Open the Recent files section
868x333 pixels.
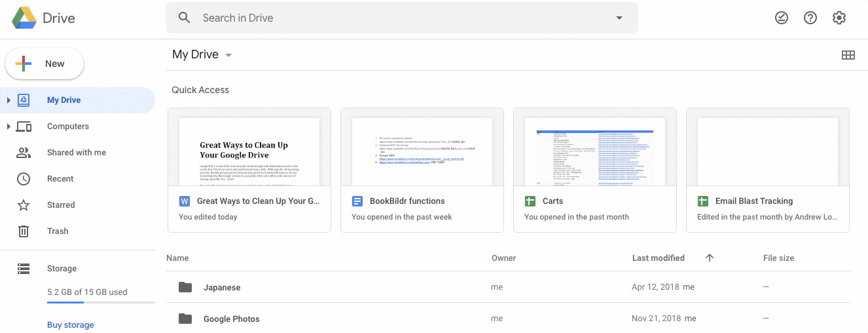point(60,179)
